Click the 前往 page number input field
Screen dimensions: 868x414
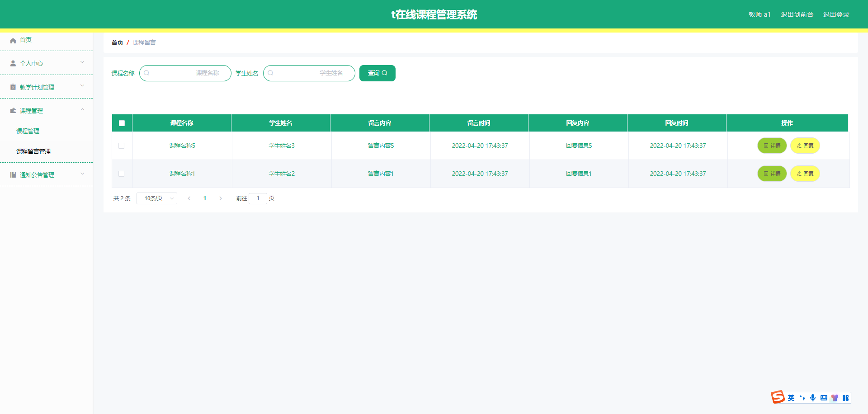(258, 198)
